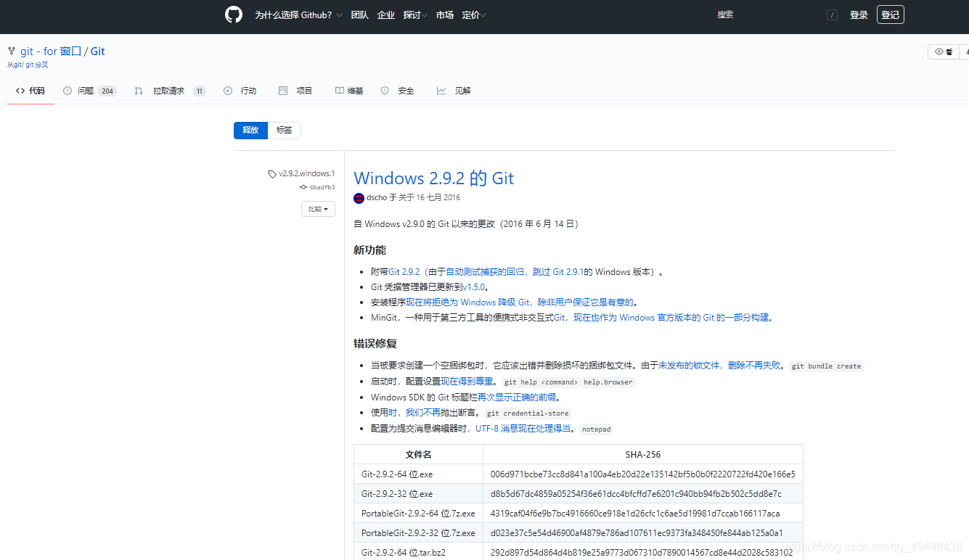Open the Git 2.9.1 link

coord(568,272)
